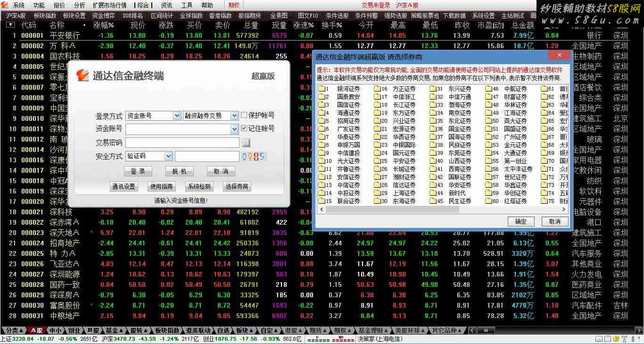Expand the 基金 bottom tab menu
Viewport: 644px width, 344px height.
tap(115, 330)
